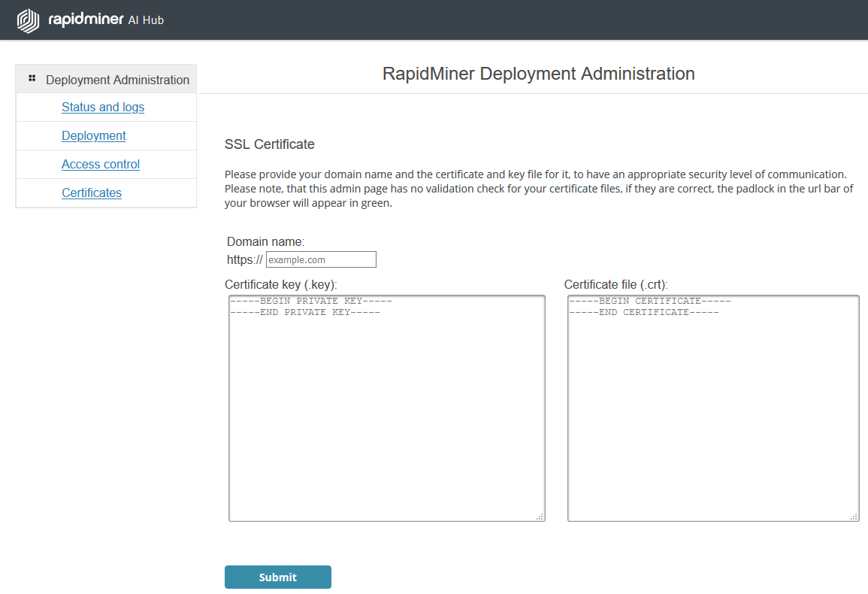
Task: Open the Access control settings
Action: pos(101,164)
